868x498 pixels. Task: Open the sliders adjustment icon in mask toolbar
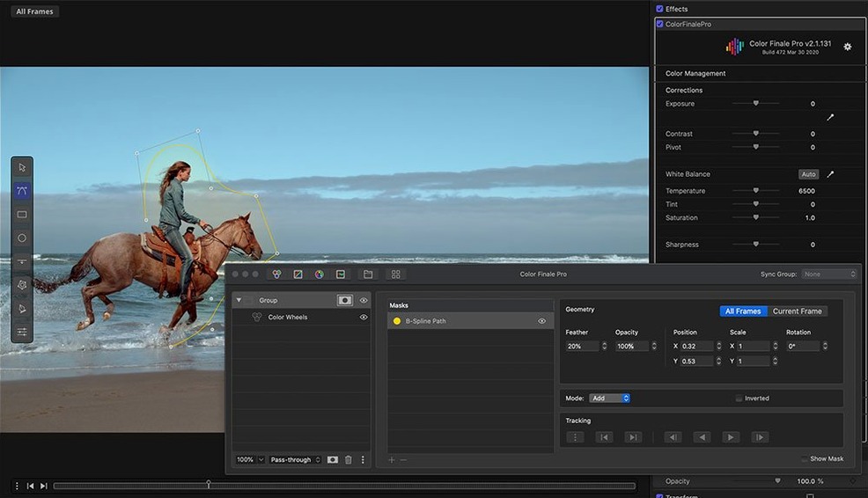tap(22, 332)
